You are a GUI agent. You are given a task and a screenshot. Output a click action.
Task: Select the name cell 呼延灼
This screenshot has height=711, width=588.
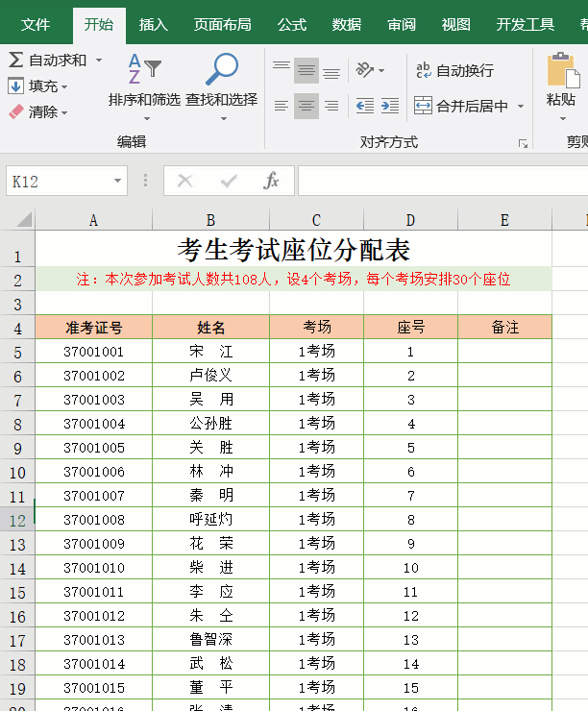pos(210,520)
